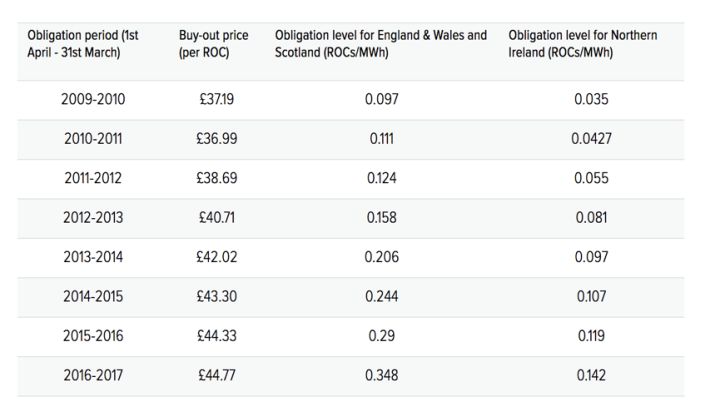Image resolution: width=720 pixels, height=416 pixels.
Task: Click the 'Obligation period' column header
Action: coord(82,43)
